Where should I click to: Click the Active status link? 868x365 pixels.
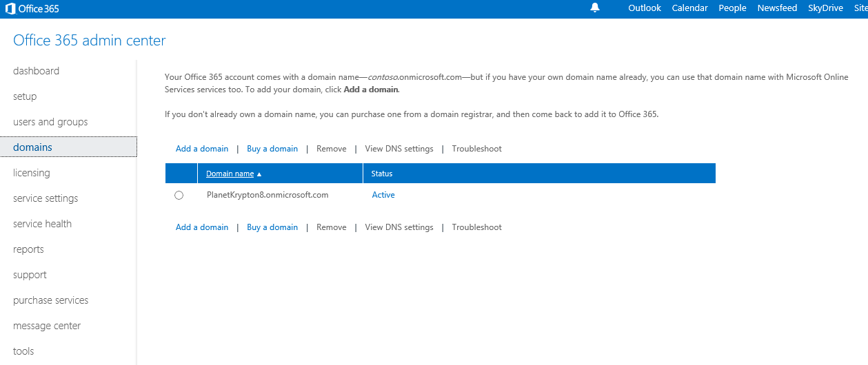pyautogui.click(x=383, y=195)
